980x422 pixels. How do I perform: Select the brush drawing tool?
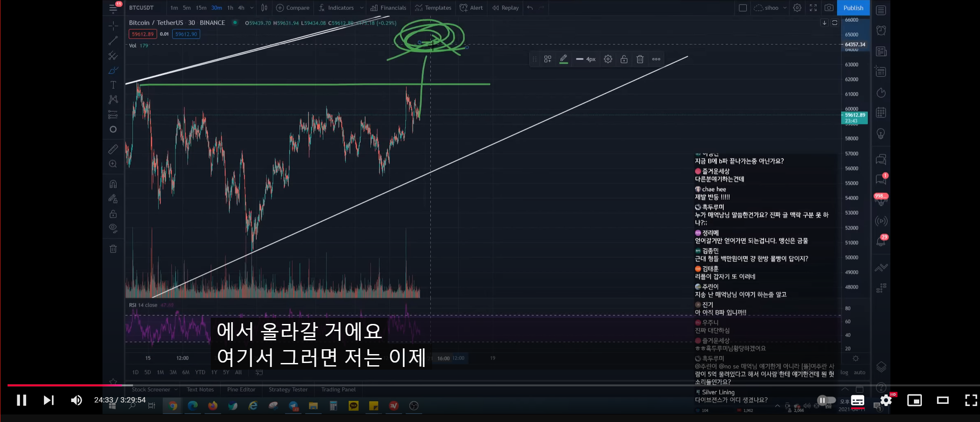(113, 71)
